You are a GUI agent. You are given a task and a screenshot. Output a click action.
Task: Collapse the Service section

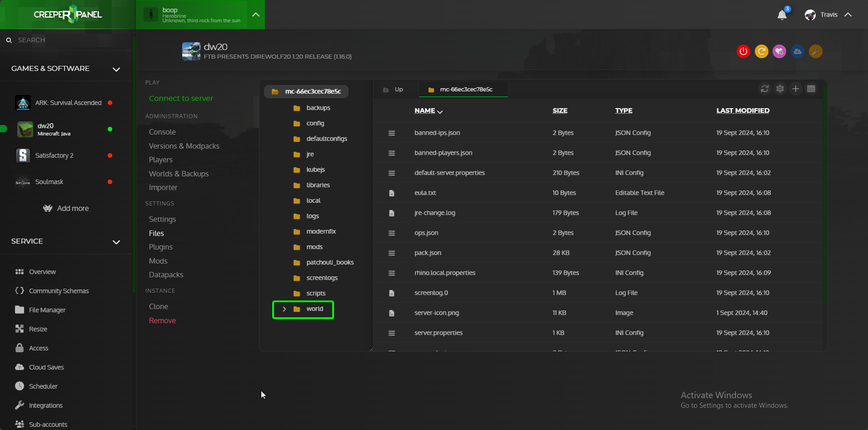[116, 242]
